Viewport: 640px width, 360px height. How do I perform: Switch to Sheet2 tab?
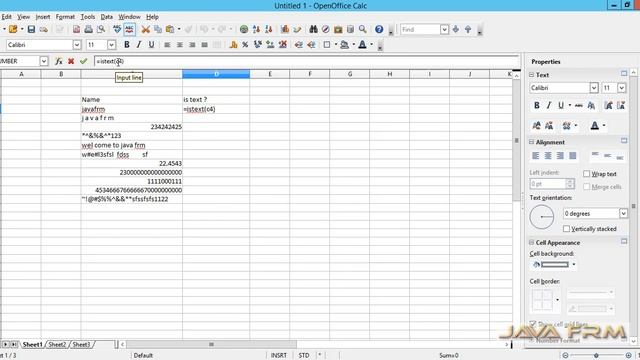[57, 344]
